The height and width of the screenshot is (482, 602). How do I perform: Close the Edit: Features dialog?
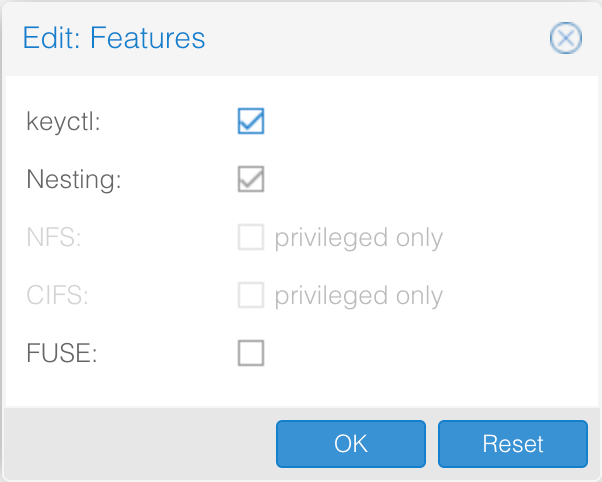566,38
